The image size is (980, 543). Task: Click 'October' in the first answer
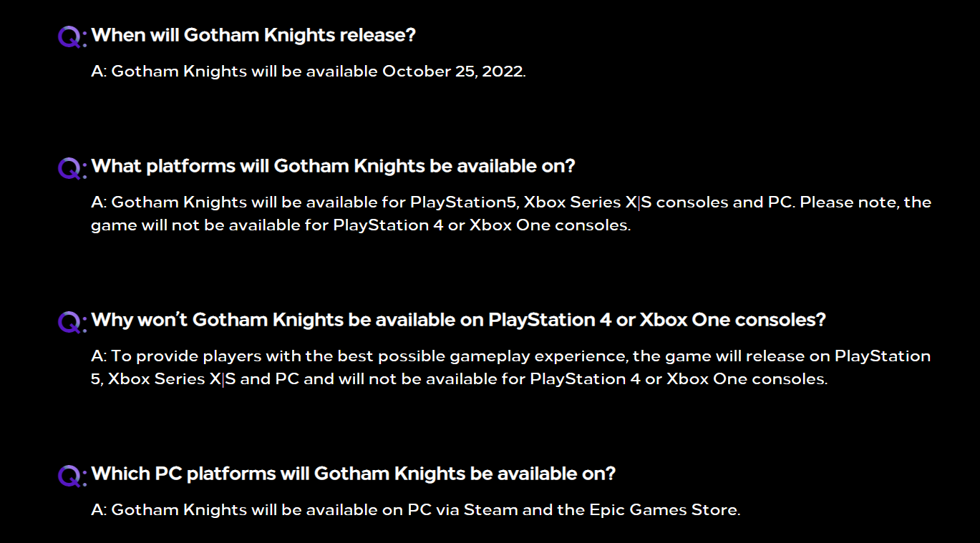[x=412, y=72]
